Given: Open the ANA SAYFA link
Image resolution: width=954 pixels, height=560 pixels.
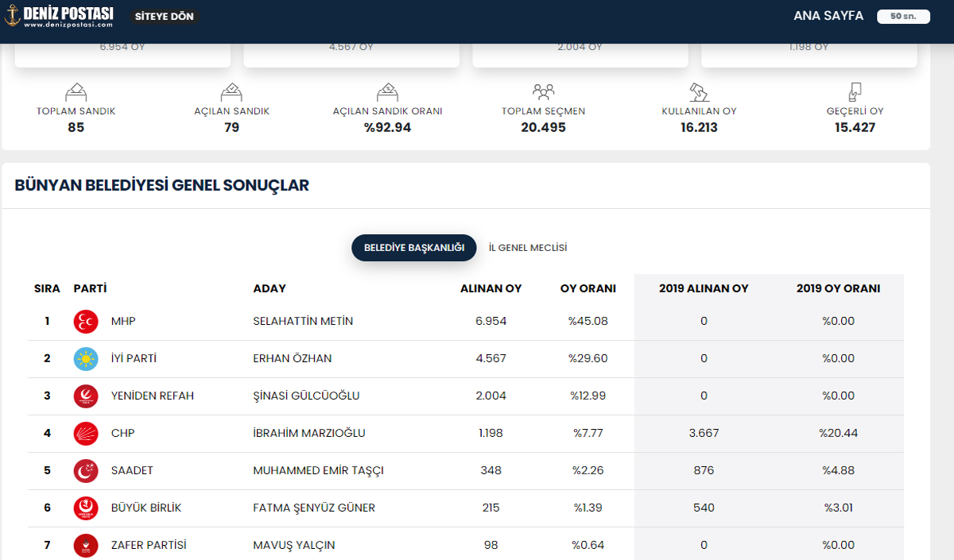Looking at the screenshot, I should (x=828, y=16).
